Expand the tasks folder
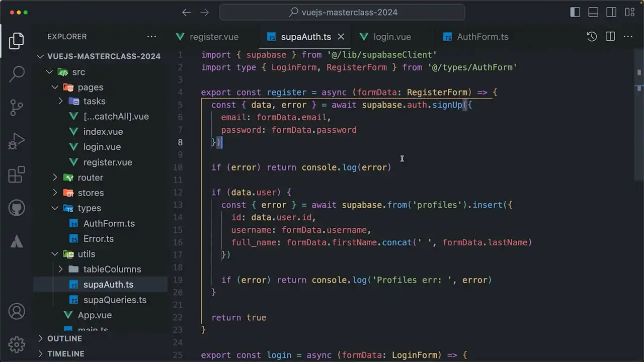The image size is (644, 362). (x=101, y=101)
